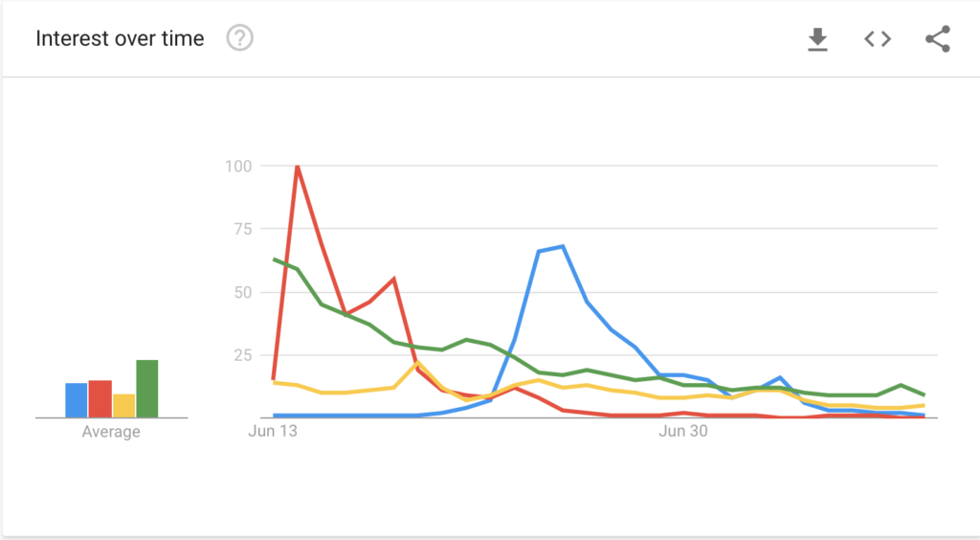The width and height of the screenshot is (980, 540).
Task: Click the "Jun 30" date label
Action: click(683, 432)
